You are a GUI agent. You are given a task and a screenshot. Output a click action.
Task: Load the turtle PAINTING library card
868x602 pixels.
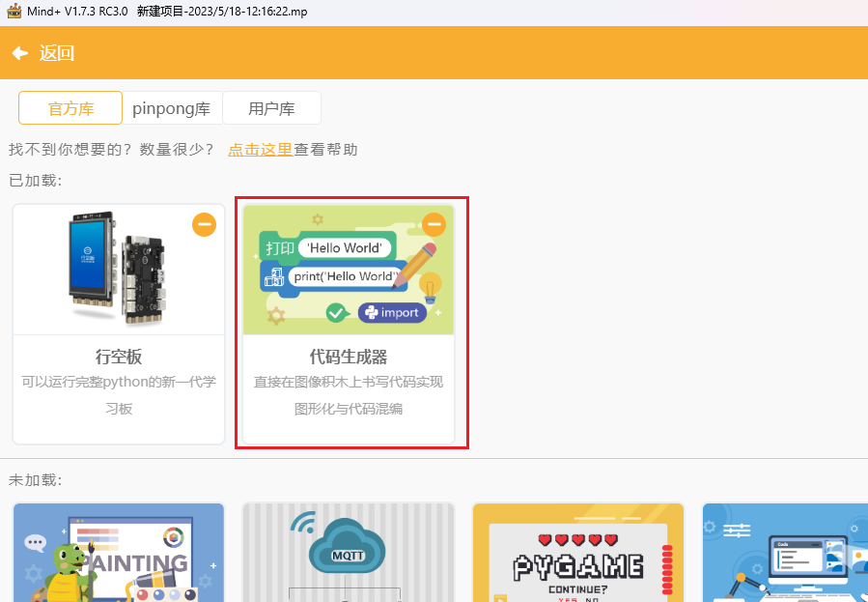point(119,553)
